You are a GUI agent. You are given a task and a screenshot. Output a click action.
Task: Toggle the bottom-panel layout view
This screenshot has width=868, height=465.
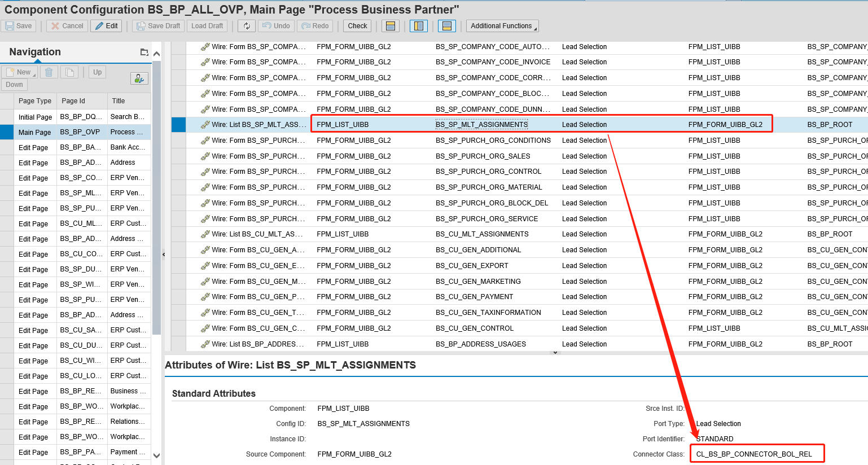446,25
